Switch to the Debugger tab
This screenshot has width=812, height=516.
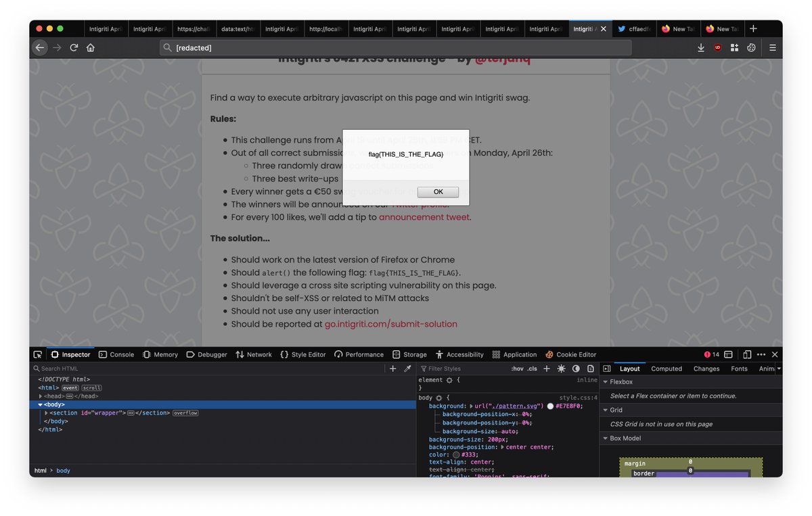[x=206, y=354]
